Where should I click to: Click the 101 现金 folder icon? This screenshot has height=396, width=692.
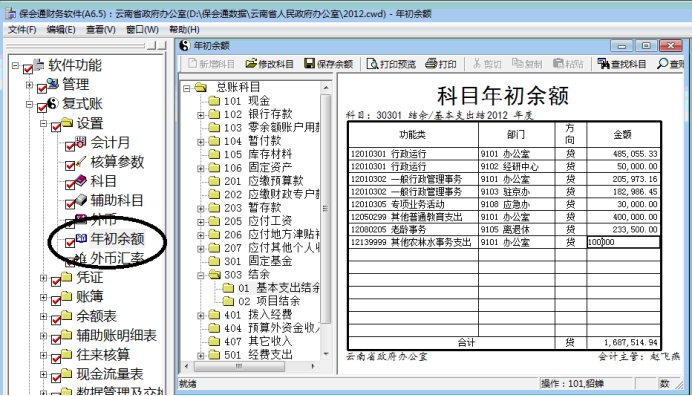coord(214,101)
